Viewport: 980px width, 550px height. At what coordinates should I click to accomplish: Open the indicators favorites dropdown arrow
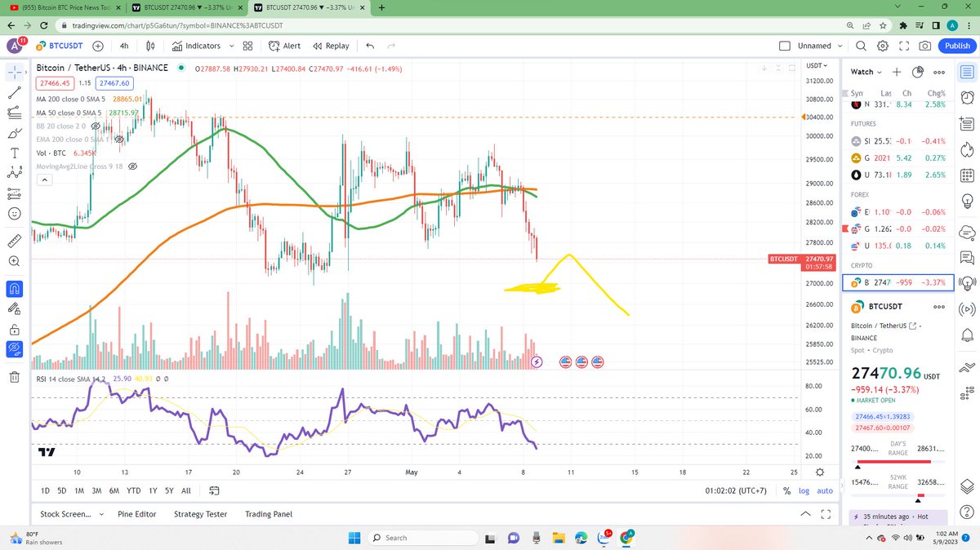pyautogui.click(x=234, y=47)
